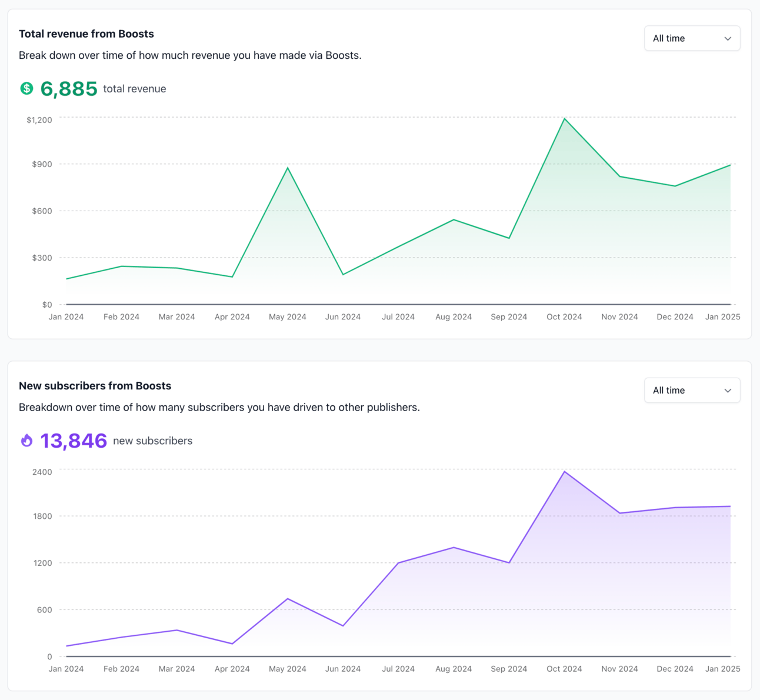Click the $600 axis label on revenue chart
This screenshot has width=760, height=700.
[42, 211]
